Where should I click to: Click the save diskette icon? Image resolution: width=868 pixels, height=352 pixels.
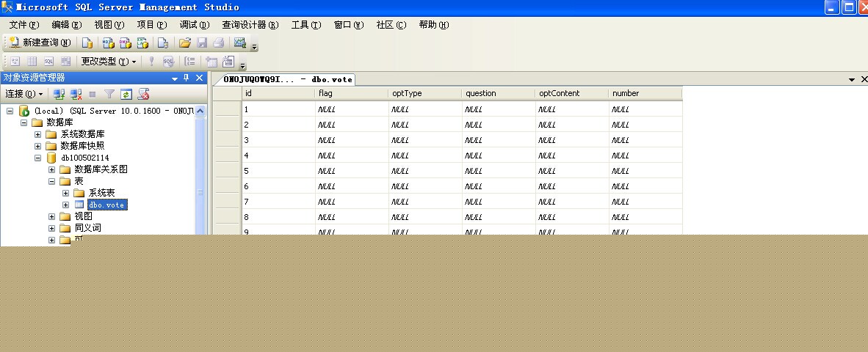click(x=202, y=43)
